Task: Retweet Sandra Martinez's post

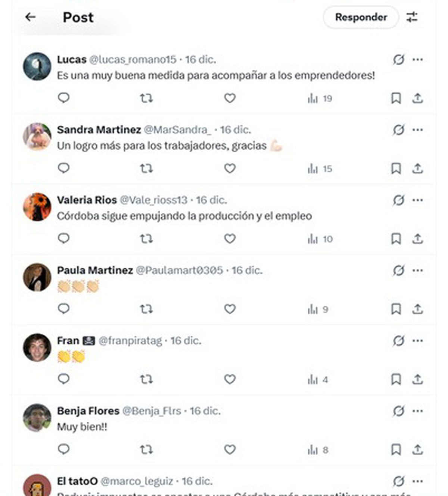Action: (x=147, y=168)
